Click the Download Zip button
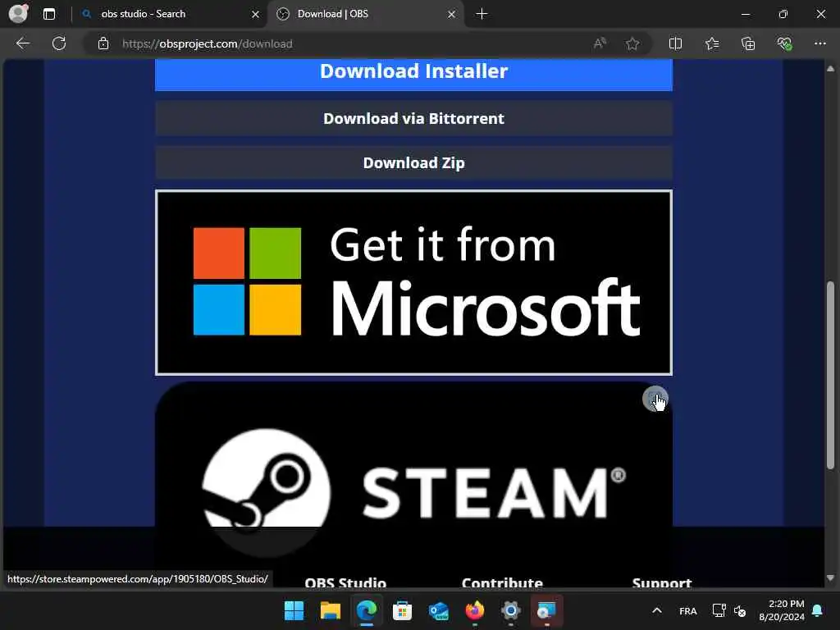The image size is (840, 630). (413, 163)
